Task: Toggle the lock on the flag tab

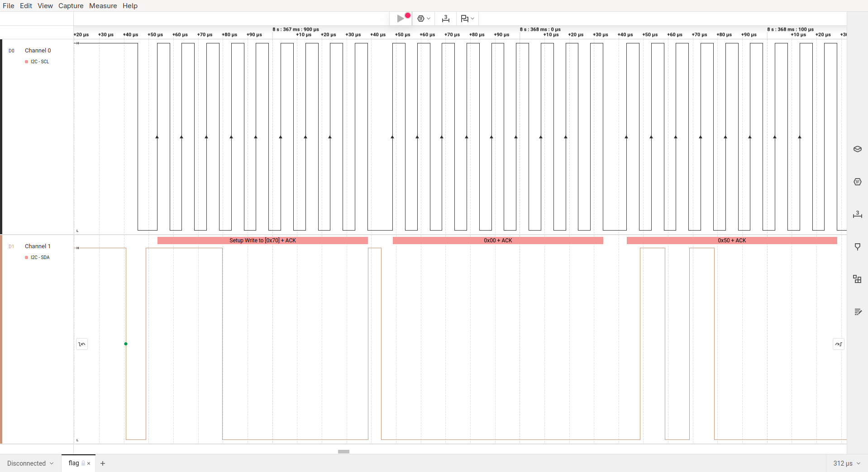Action: 84,463
